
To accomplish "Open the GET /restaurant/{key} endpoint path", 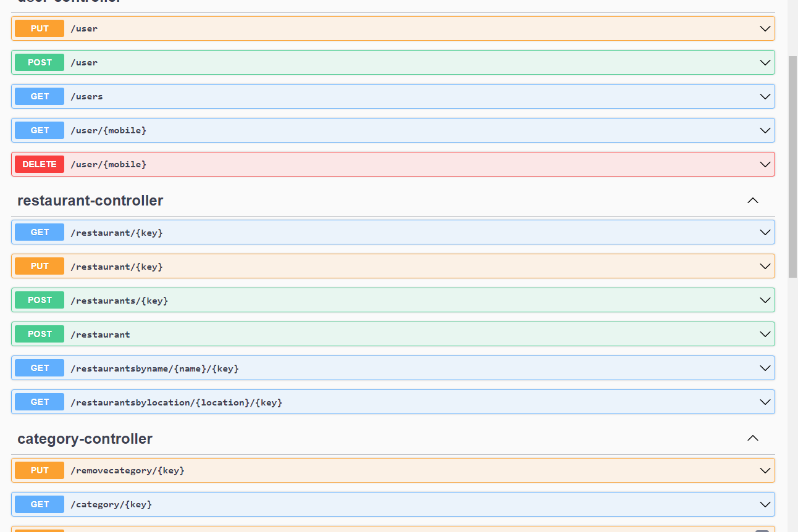I will pyautogui.click(x=117, y=233).
